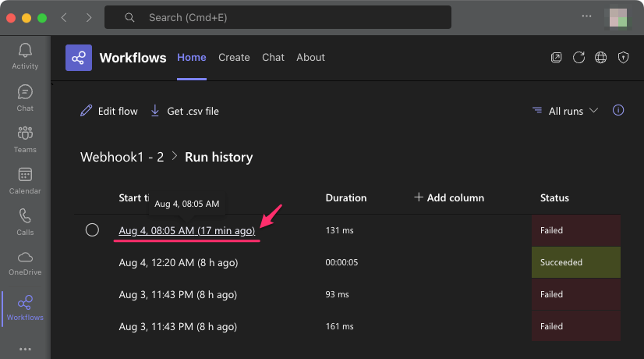Click the Run history breadcrumb title
The height and width of the screenshot is (359, 644).
(219, 157)
